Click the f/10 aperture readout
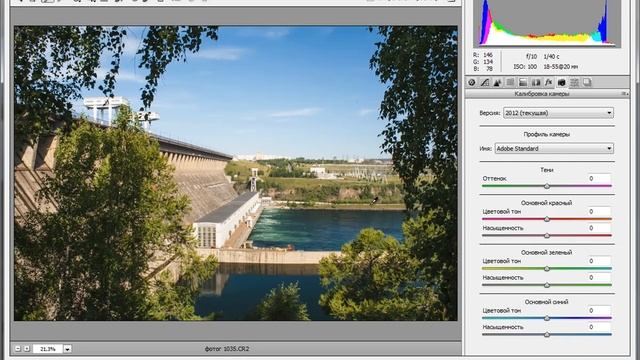This screenshot has height=360, width=640. (x=531, y=56)
